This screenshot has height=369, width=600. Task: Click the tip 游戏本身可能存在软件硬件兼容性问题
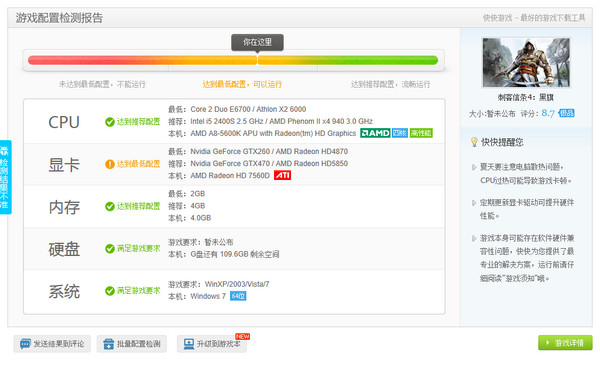pos(527,258)
